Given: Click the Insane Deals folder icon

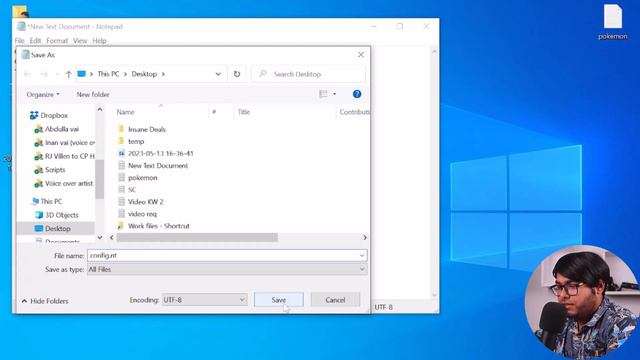Looking at the screenshot, I should tap(121, 129).
